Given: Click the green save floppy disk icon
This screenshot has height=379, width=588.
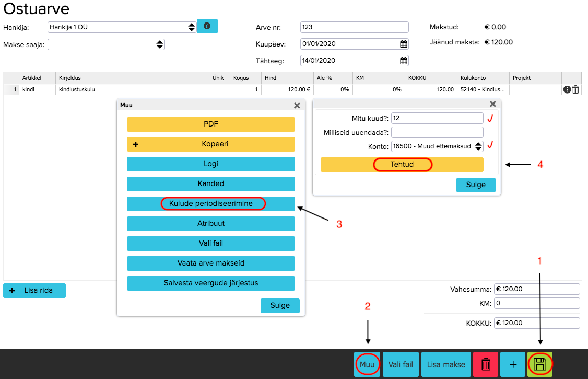Looking at the screenshot, I should [540, 364].
